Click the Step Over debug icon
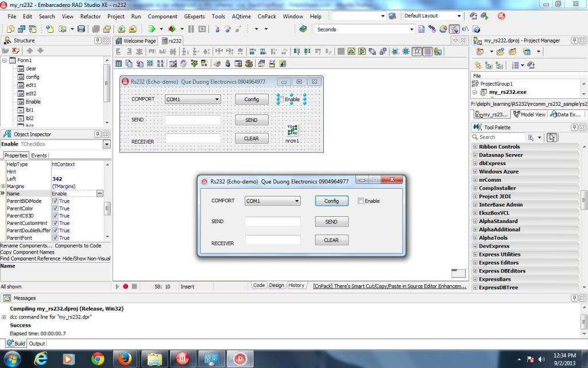This screenshot has width=588, height=368. [227, 29]
